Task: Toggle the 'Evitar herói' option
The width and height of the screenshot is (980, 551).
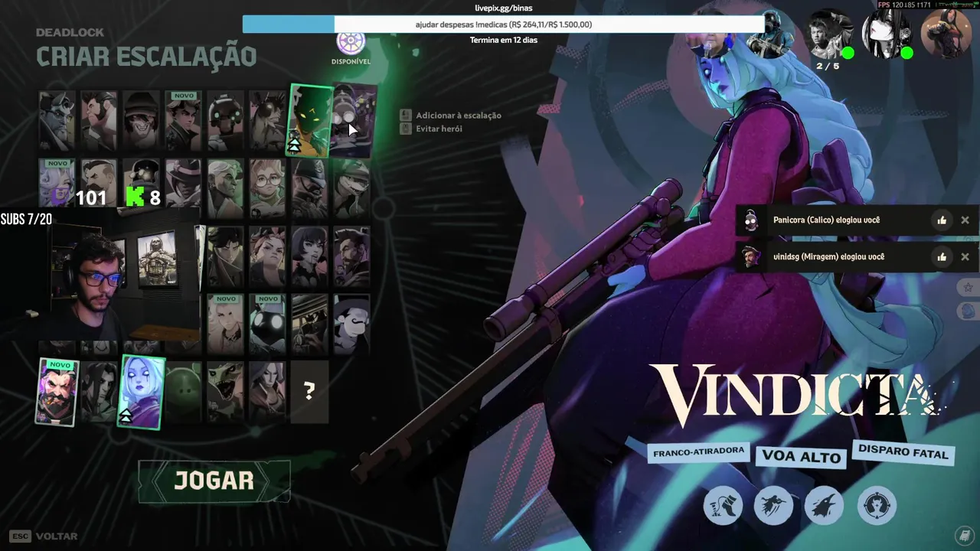Action: [x=431, y=129]
